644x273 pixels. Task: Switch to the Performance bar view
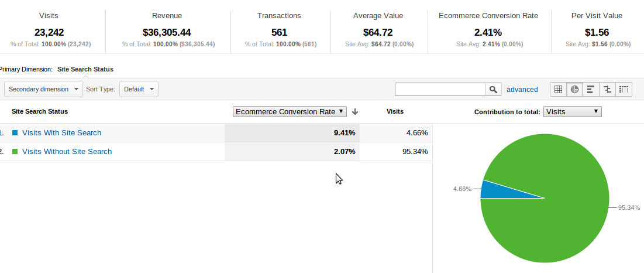point(591,90)
